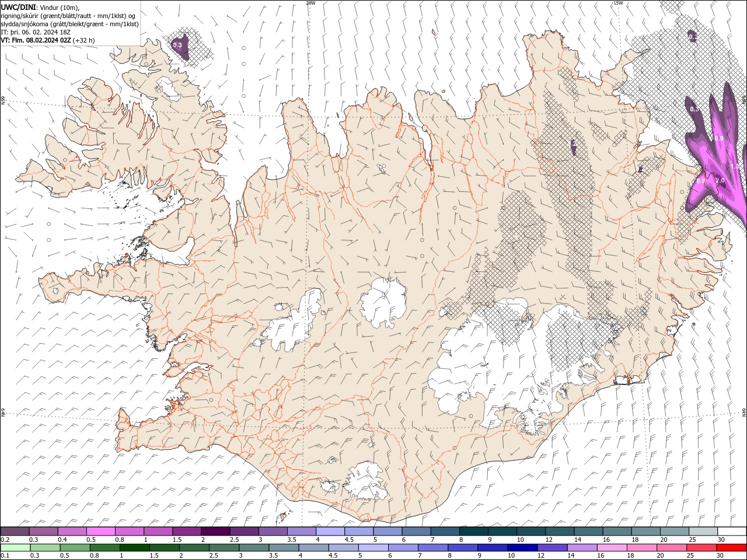This screenshot has height=560, width=747.
Task: Select the white swatch labeled 30, upper row
Action: (x=732, y=531)
